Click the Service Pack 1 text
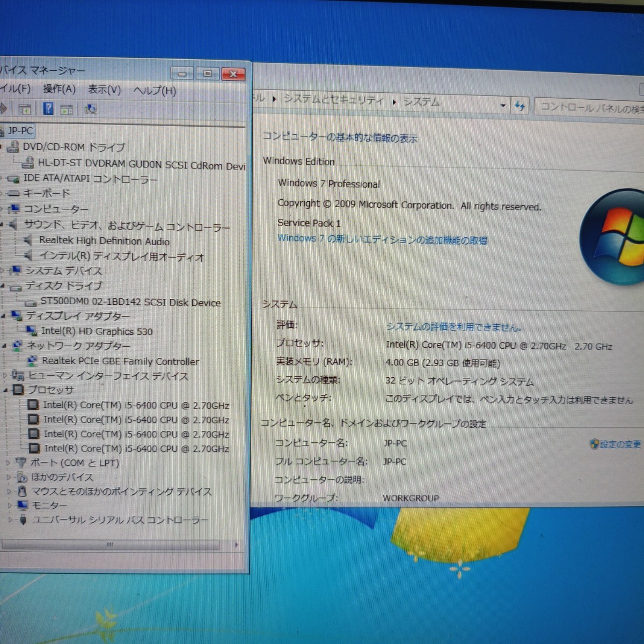Screen dimensions: 644x644 [x=309, y=223]
